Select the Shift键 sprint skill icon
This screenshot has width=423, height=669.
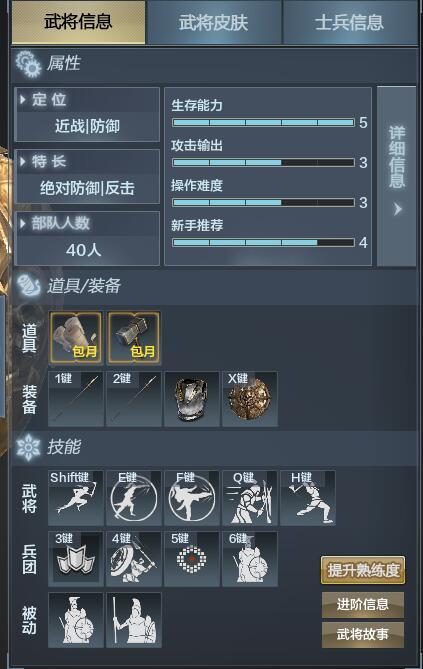[x=76, y=498]
